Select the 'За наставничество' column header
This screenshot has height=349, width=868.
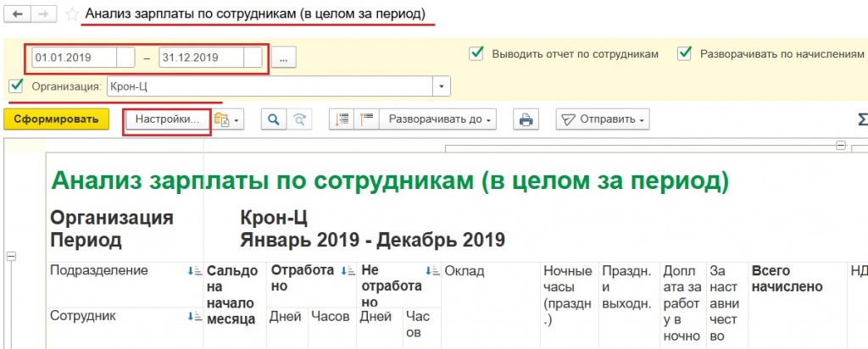pyautogui.click(x=726, y=306)
